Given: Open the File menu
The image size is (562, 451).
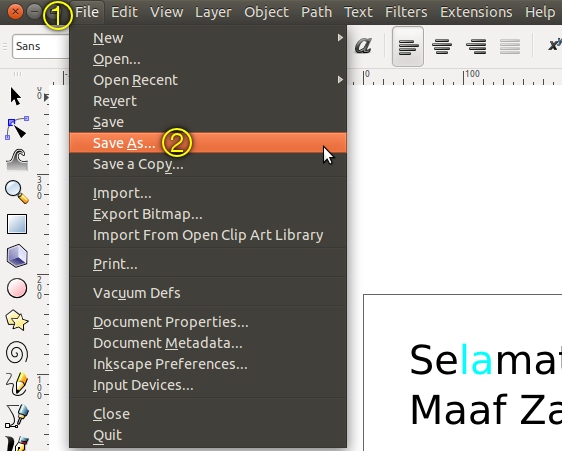Looking at the screenshot, I should pos(87,12).
